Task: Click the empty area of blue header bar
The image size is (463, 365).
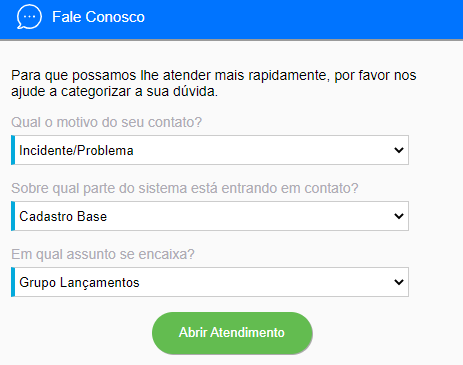Action: 300,18
